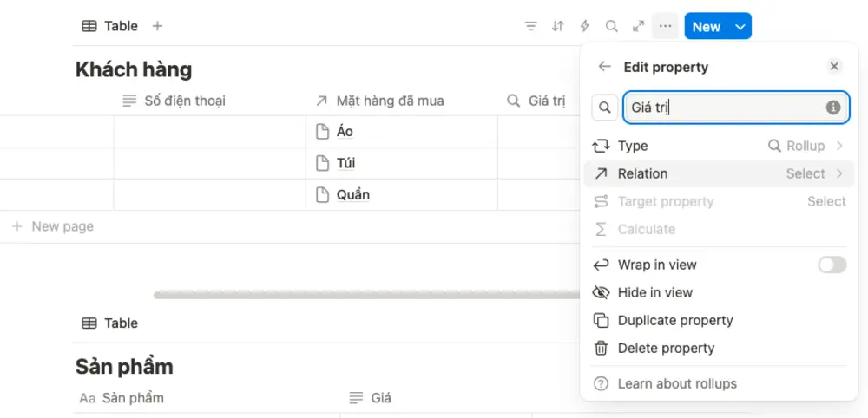868x418 pixels.
Task: Open the Số điện thoại column header
Action: (210, 101)
